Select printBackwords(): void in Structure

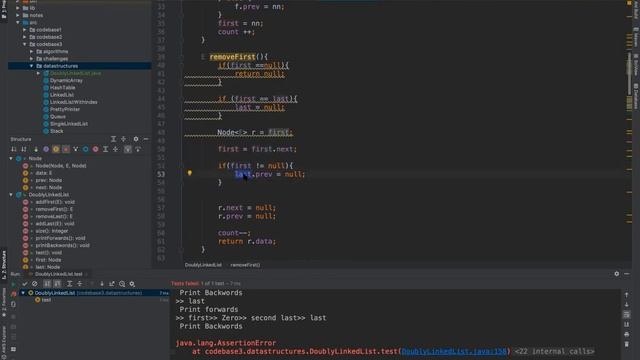pyautogui.click(x=62, y=245)
